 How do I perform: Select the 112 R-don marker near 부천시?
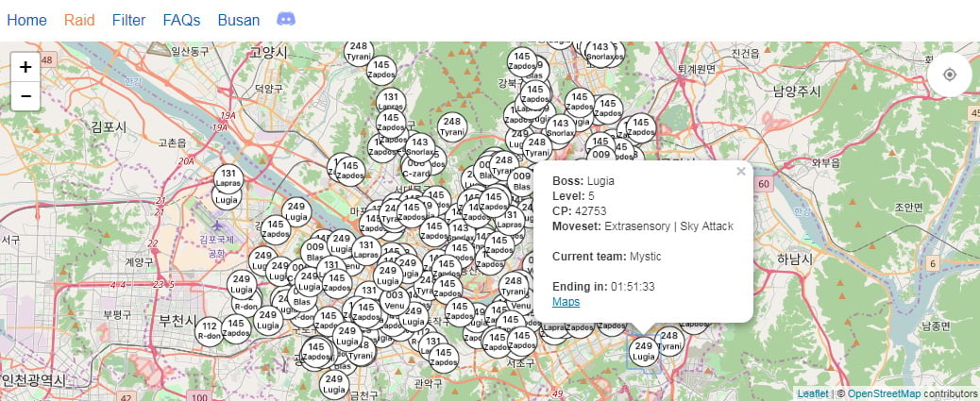tap(210, 331)
